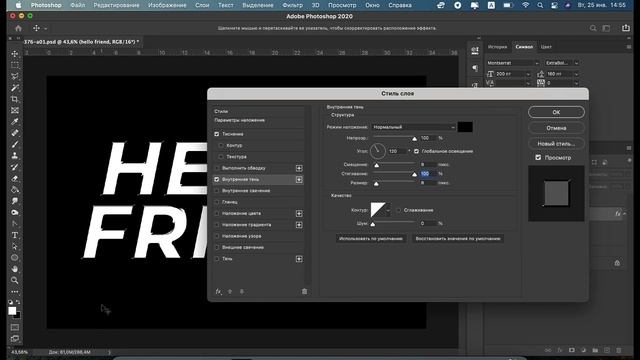Add another Наложение цвета effect with plus
640x360 pixels.
[x=299, y=213]
